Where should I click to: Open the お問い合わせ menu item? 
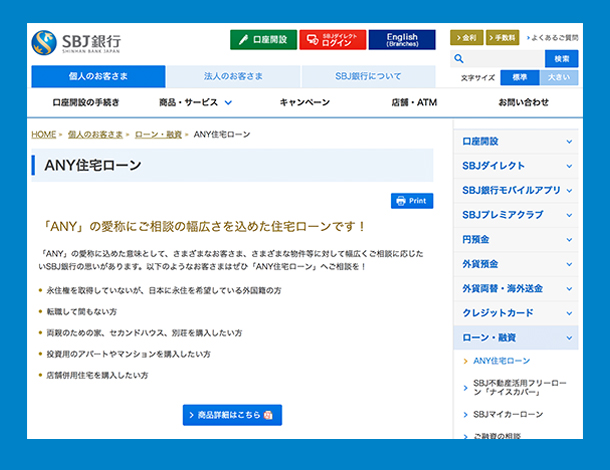pos(523,102)
